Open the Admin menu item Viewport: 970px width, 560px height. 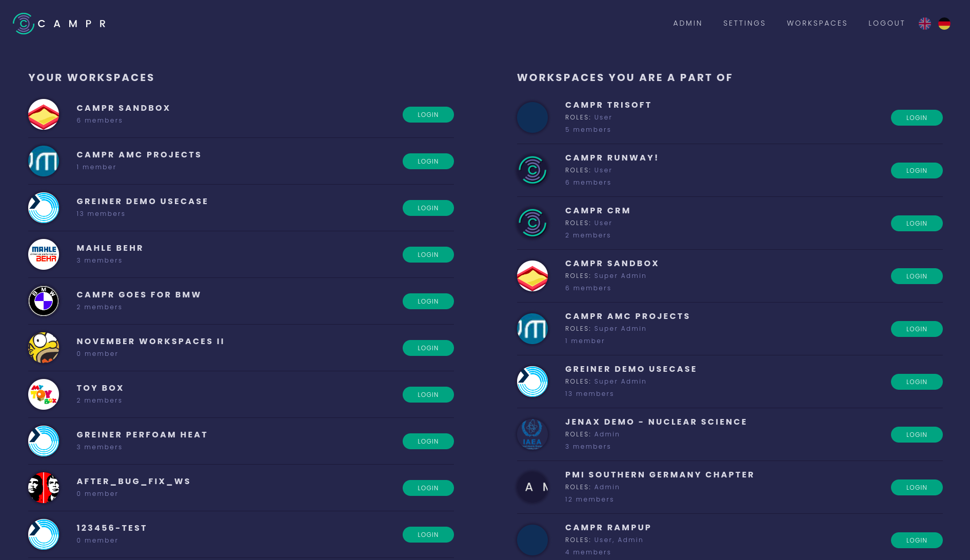[687, 24]
